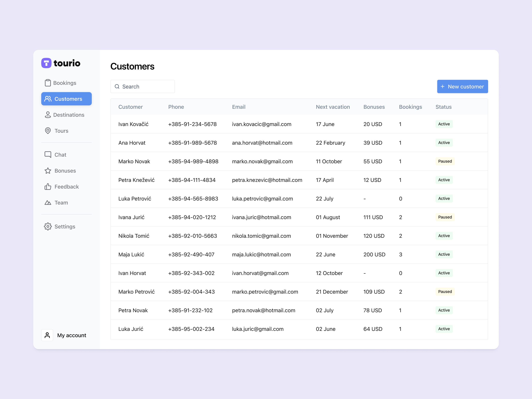Click the Bonuses star icon
The image size is (532, 399).
(x=48, y=171)
